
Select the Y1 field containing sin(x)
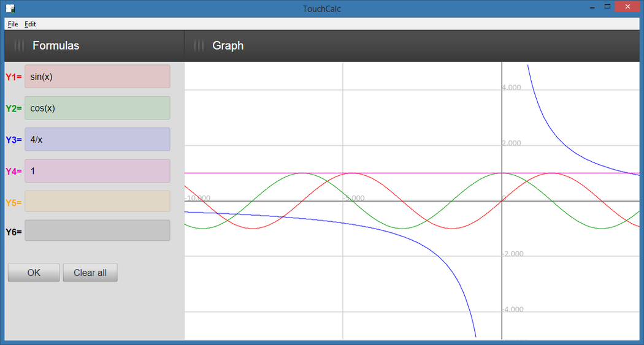[x=97, y=77]
